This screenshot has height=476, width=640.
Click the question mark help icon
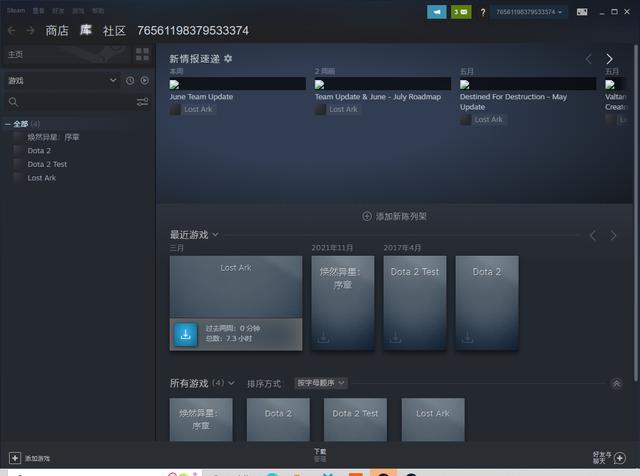point(483,12)
